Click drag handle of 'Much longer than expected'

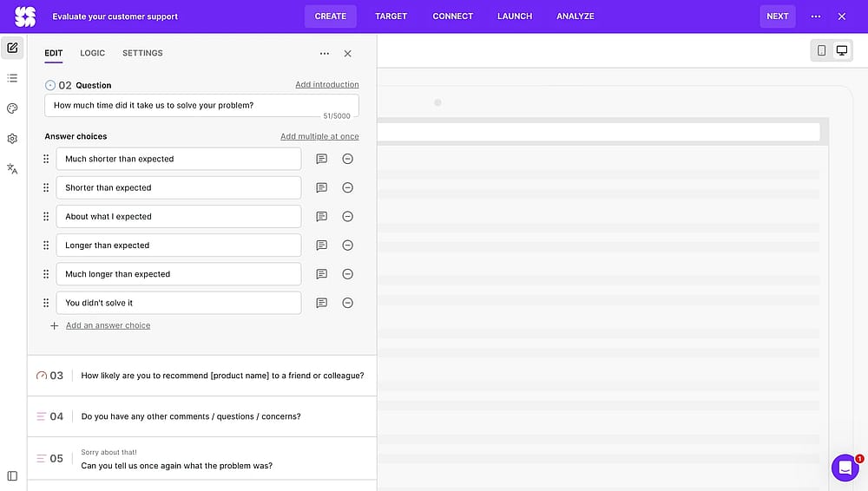tap(46, 274)
